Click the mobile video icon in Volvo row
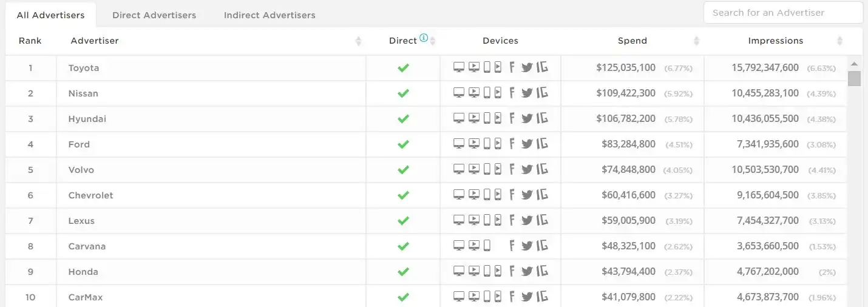This screenshot has height=307, width=868. click(x=498, y=169)
